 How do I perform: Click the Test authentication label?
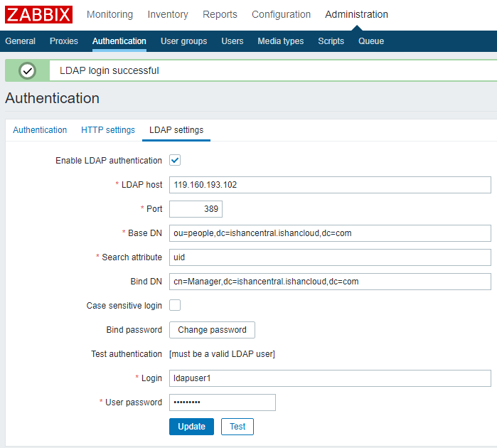[x=127, y=354]
